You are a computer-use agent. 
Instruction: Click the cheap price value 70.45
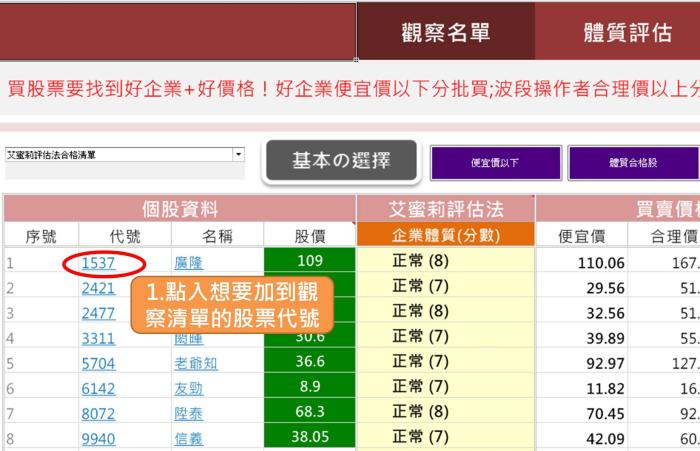605,414
